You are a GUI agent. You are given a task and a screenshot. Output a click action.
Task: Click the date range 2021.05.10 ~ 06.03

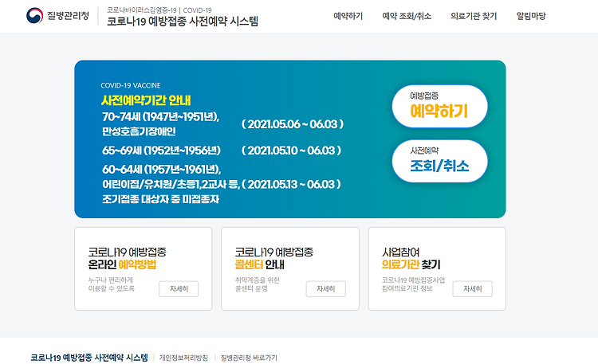tap(291, 151)
